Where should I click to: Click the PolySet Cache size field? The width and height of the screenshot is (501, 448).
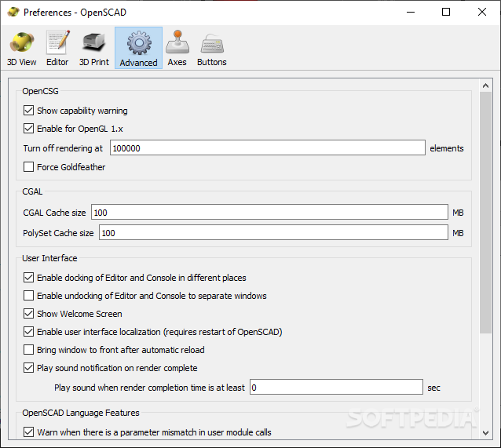pyautogui.click(x=273, y=232)
